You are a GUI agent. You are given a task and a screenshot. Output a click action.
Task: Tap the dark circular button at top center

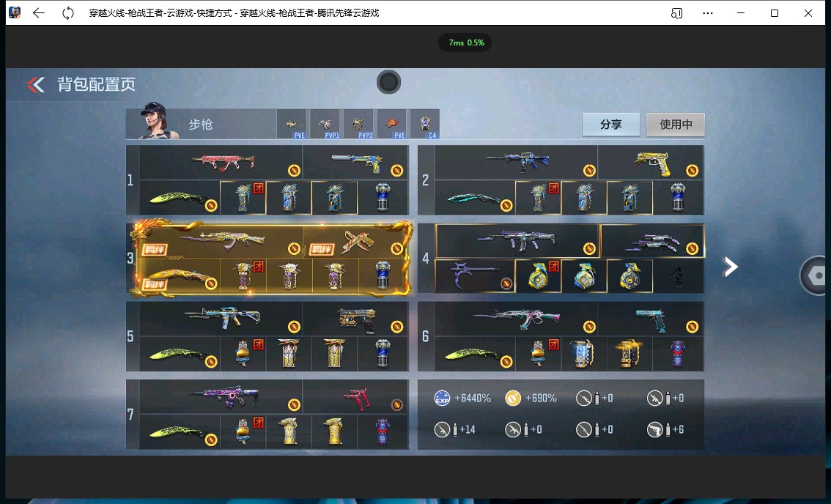click(x=388, y=82)
